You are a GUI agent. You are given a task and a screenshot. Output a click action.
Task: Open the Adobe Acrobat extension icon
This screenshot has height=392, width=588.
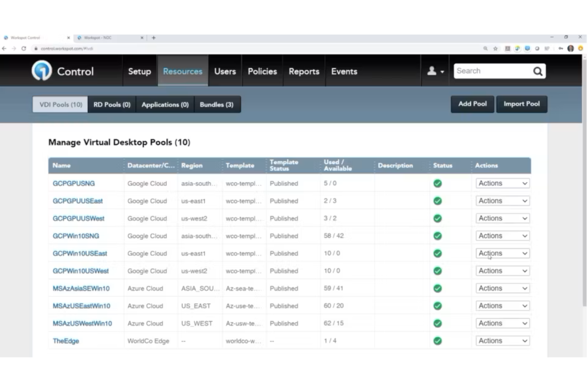(x=508, y=48)
